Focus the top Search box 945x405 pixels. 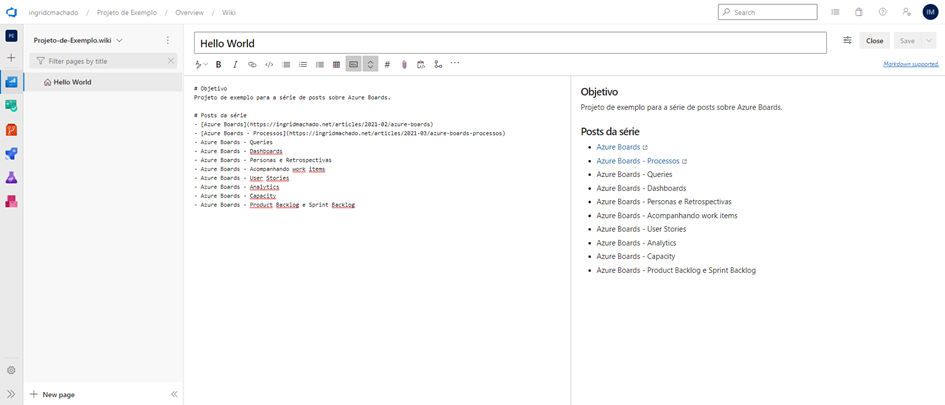(x=768, y=12)
